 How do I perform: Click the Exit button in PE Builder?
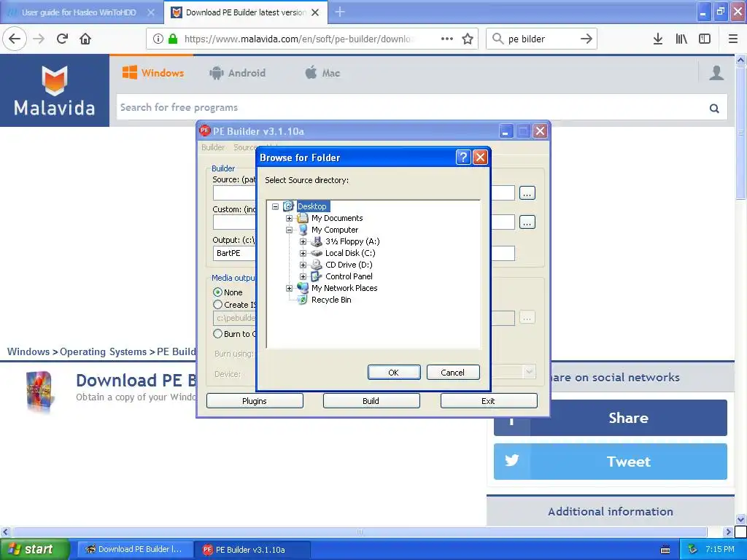click(488, 401)
